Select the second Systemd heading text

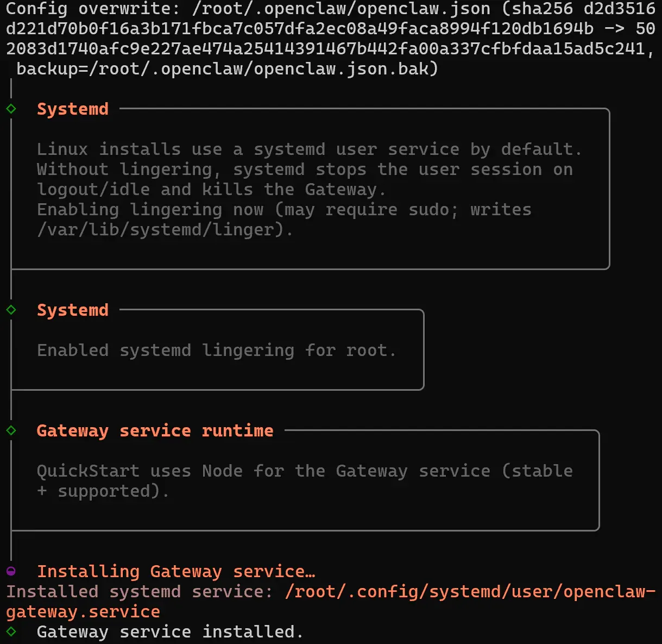(x=73, y=310)
